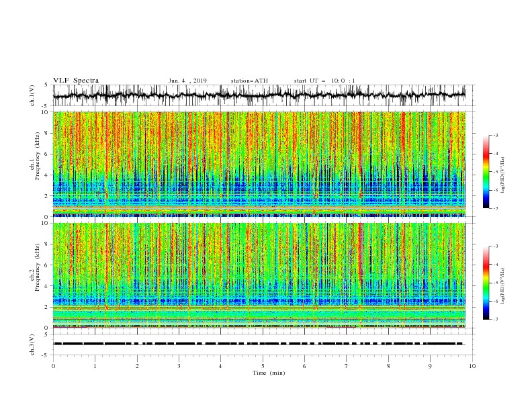Click time axis tick label "0"
This screenshot has height=411, width=532.
(53, 366)
